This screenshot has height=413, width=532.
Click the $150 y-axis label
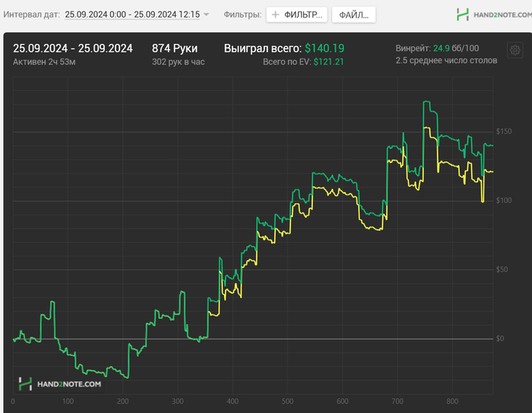[503, 131]
